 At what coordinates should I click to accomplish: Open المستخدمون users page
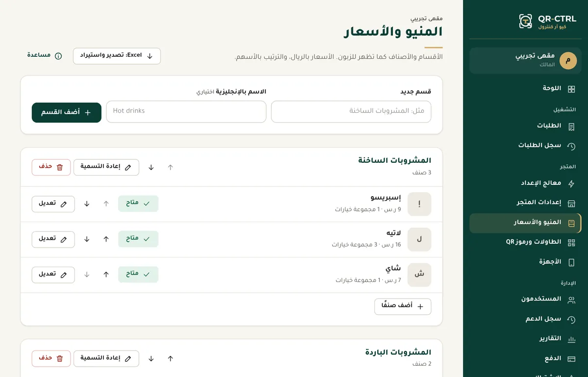[525, 300]
